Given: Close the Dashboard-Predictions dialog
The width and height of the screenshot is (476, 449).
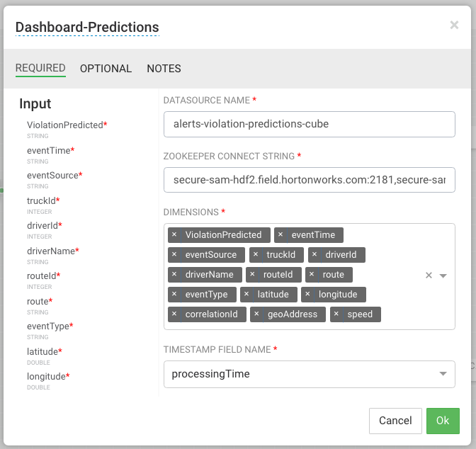Looking at the screenshot, I should click(454, 25).
